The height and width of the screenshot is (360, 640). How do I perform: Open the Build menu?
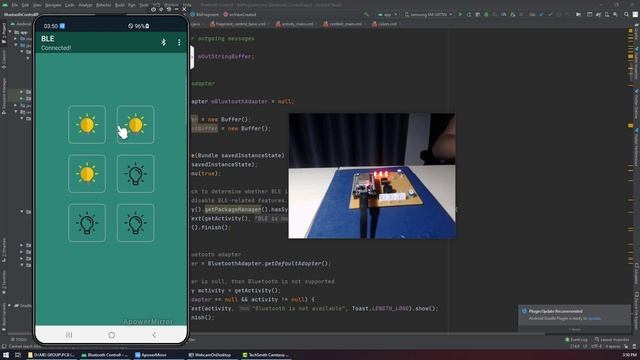pos(120,5)
